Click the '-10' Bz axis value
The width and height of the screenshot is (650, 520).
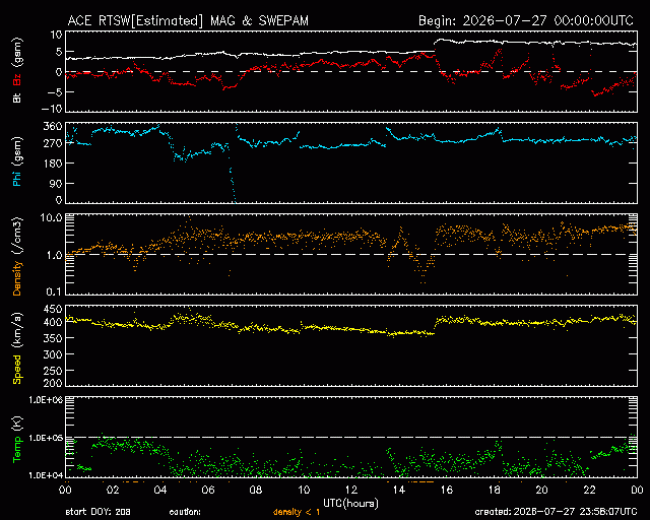pyautogui.click(x=51, y=109)
